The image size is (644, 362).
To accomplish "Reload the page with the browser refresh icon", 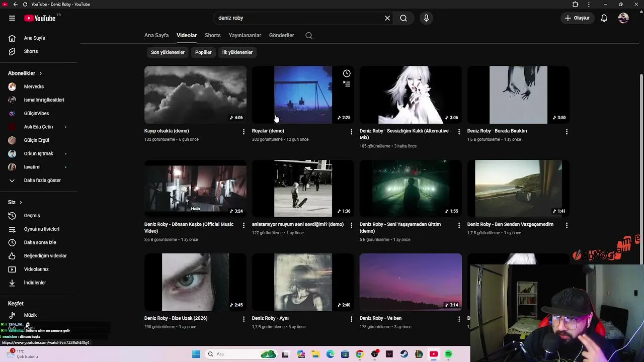I will click(x=25, y=5).
